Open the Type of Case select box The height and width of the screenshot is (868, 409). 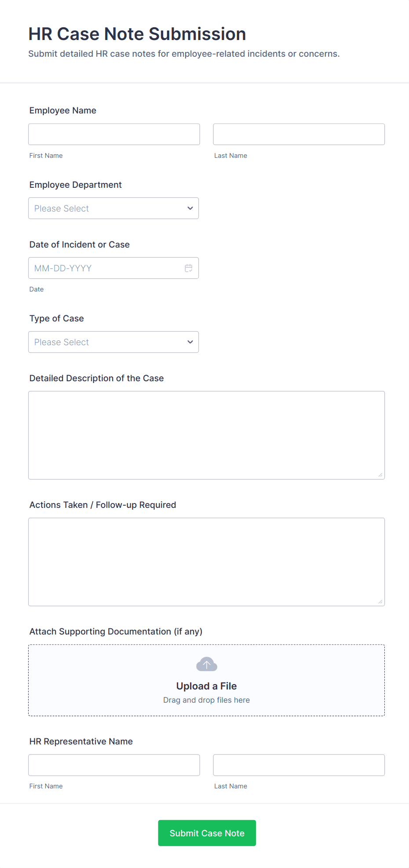[106, 342]
